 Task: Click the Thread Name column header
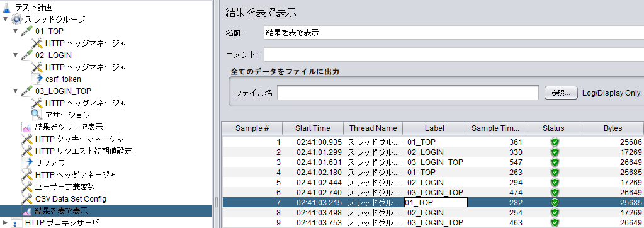(x=373, y=128)
